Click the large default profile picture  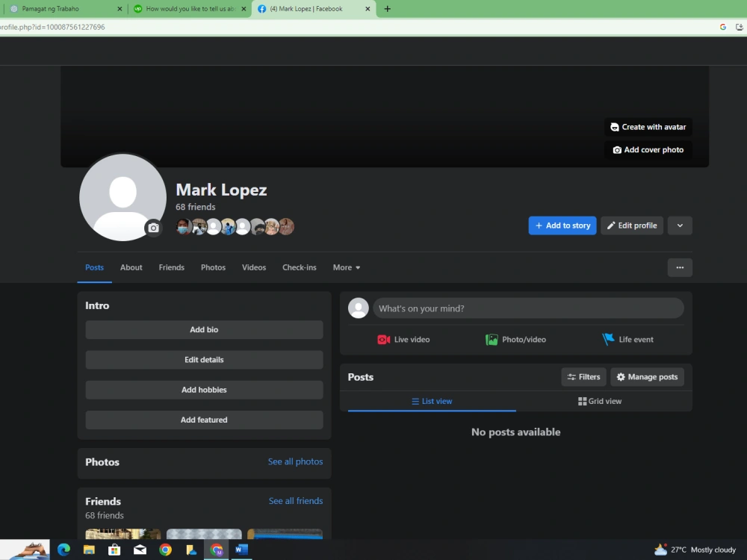pos(123,197)
